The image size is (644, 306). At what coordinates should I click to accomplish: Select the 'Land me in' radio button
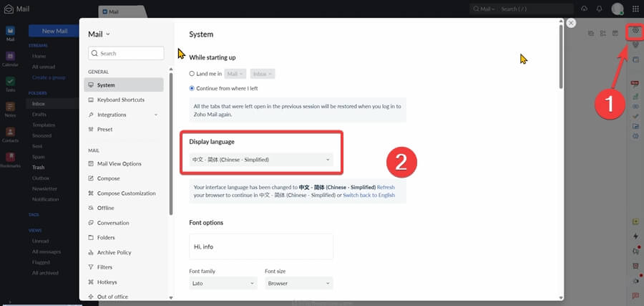click(x=192, y=74)
